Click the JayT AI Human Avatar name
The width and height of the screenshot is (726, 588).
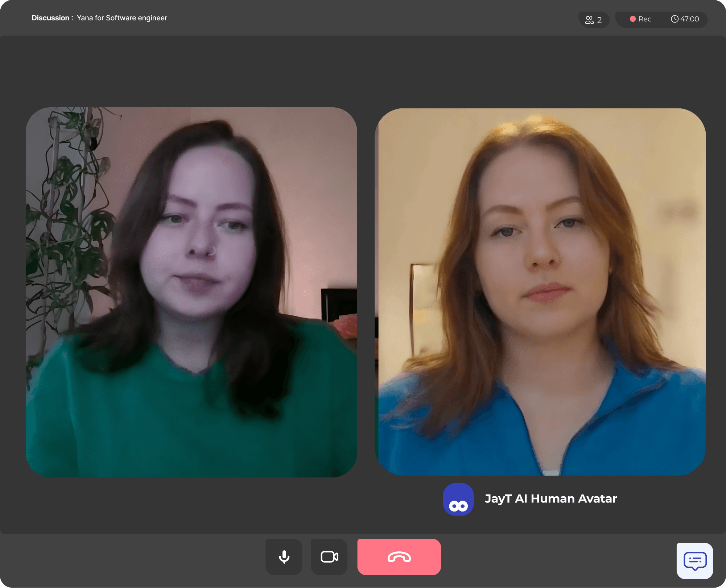[550, 499]
